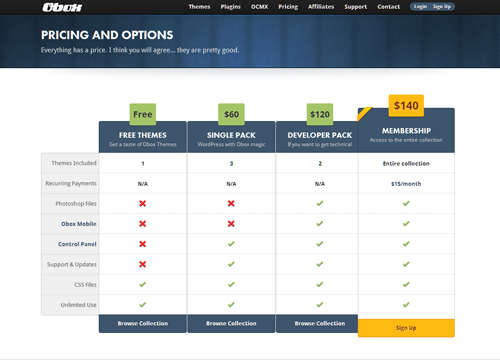The height and width of the screenshot is (362, 500).
Task: Go to the OCMX nav link
Action: click(x=259, y=7)
